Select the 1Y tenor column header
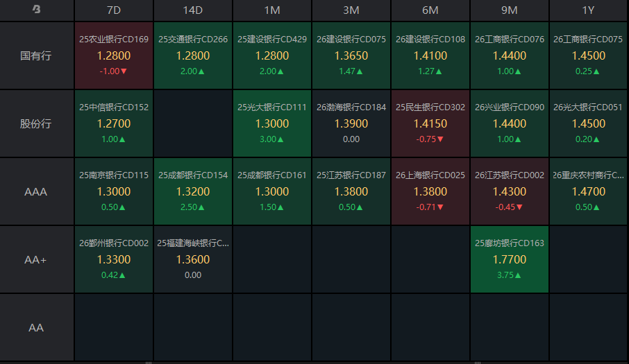Viewport: 629px width, 364px height. point(589,10)
